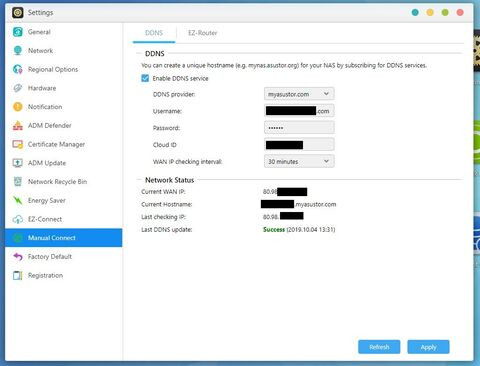480x366 pixels.
Task: Open General in the sidebar
Action: (x=39, y=32)
